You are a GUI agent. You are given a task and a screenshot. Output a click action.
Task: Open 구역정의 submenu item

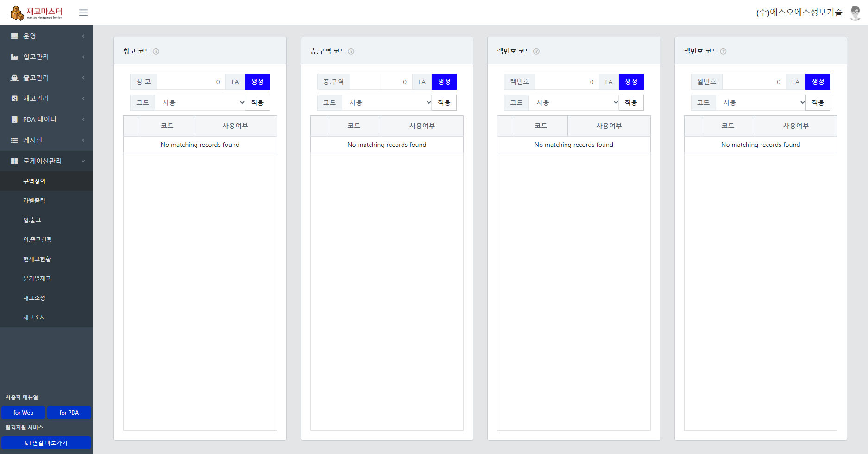(x=46, y=181)
